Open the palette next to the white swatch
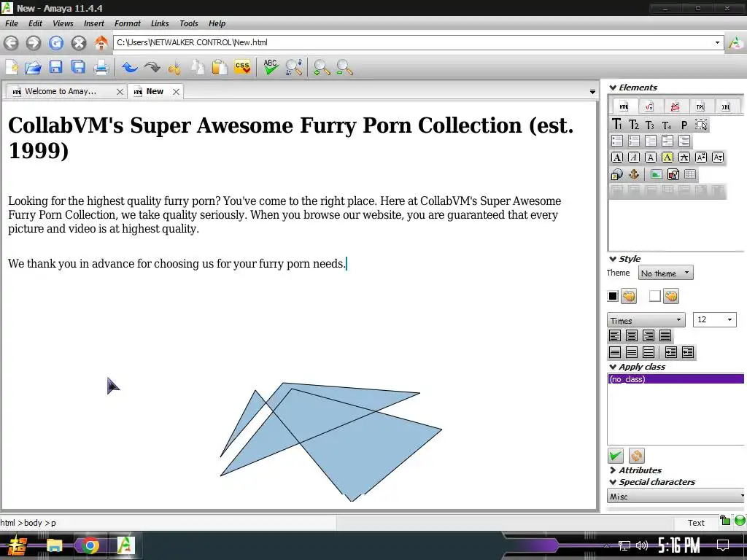The image size is (747, 560). [671, 296]
